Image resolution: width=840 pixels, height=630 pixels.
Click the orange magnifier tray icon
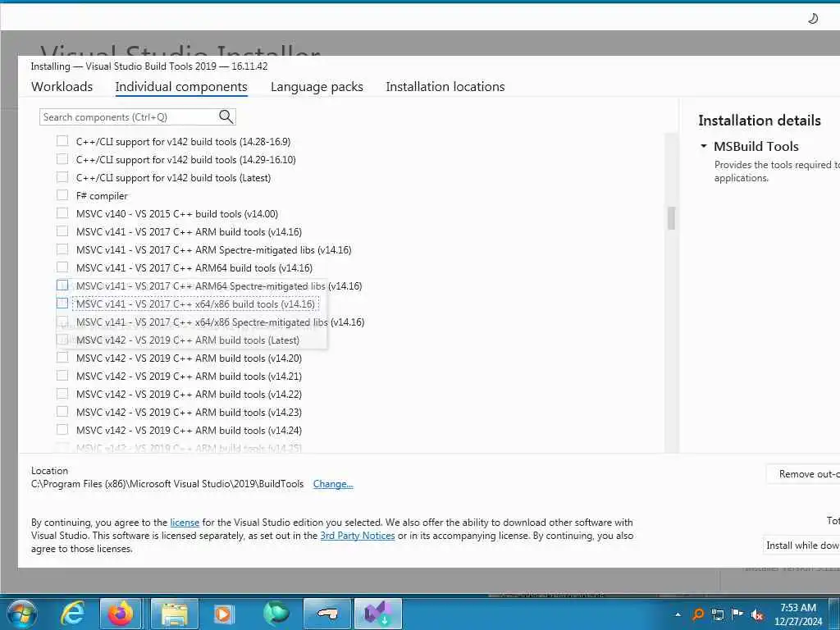pyautogui.click(x=698, y=614)
